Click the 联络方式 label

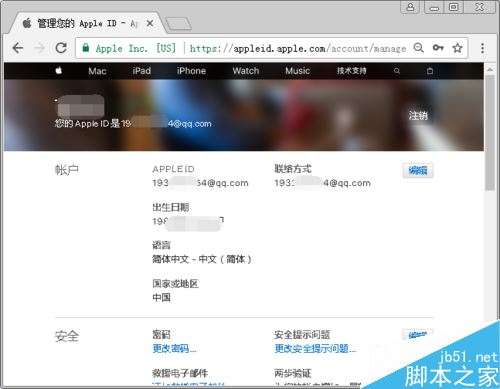point(293,169)
